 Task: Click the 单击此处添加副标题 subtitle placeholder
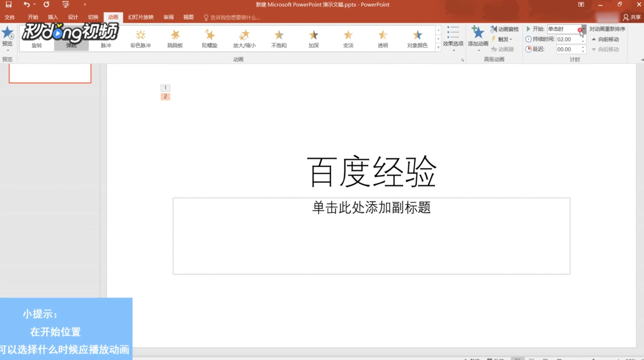click(x=371, y=236)
